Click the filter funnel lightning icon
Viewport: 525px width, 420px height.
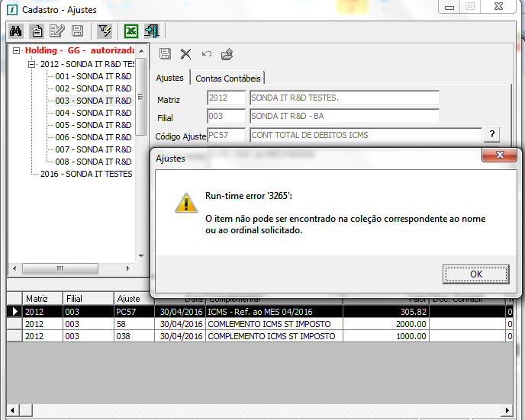tap(105, 31)
